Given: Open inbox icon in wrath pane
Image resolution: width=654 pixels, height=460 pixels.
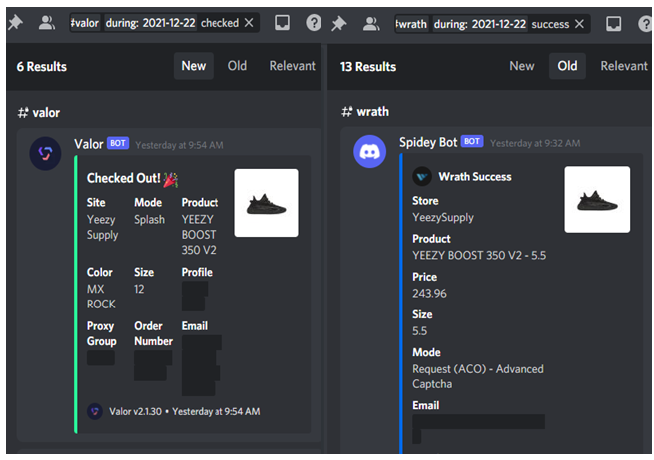Looking at the screenshot, I should click(614, 24).
